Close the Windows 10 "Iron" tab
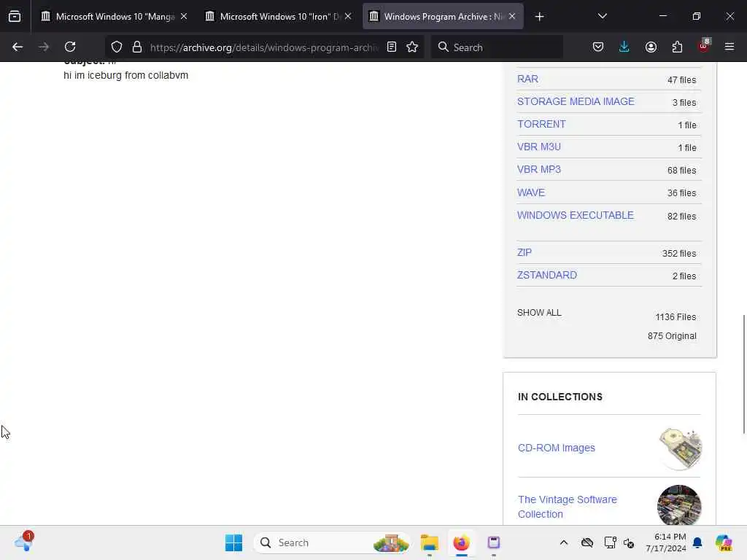 click(x=348, y=17)
